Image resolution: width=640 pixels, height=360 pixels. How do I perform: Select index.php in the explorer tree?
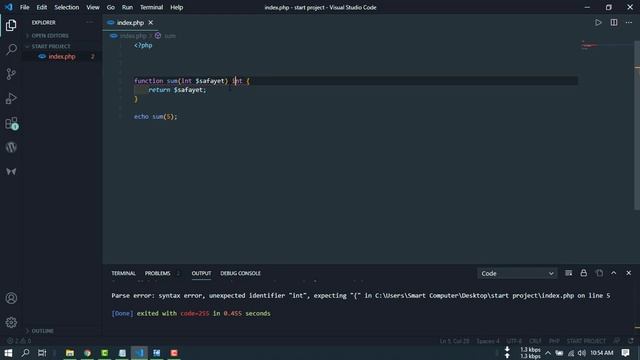62,56
